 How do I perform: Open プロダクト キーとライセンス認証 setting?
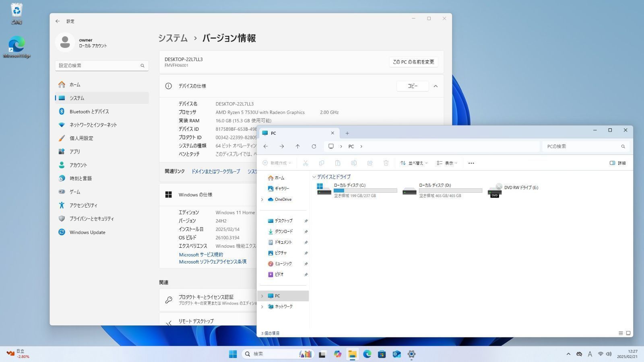pos(208,300)
